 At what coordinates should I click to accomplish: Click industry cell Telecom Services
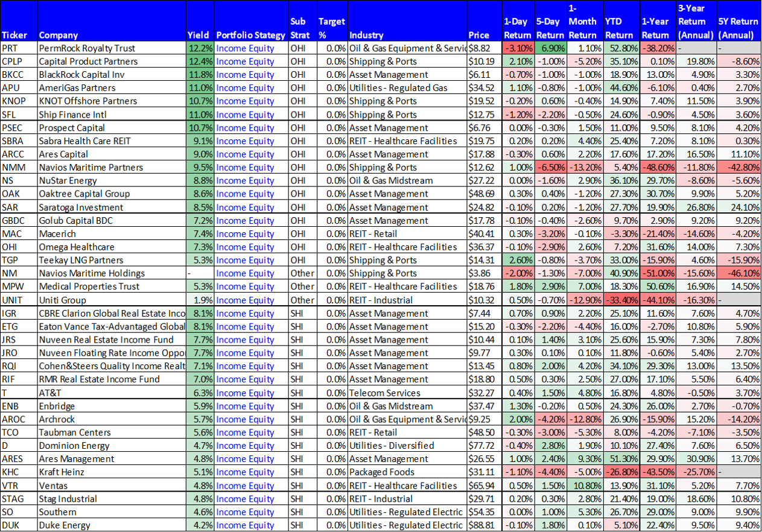point(407,393)
